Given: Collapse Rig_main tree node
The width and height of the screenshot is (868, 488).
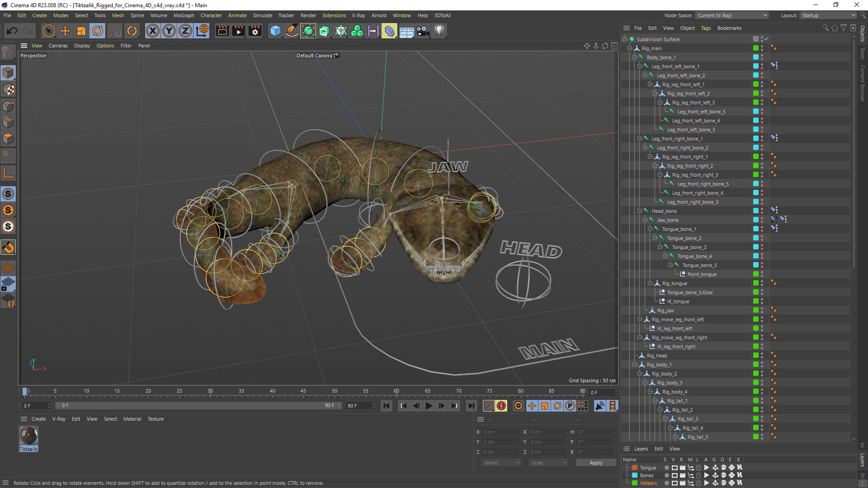Looking at the screenshot, I should (629, 48).
